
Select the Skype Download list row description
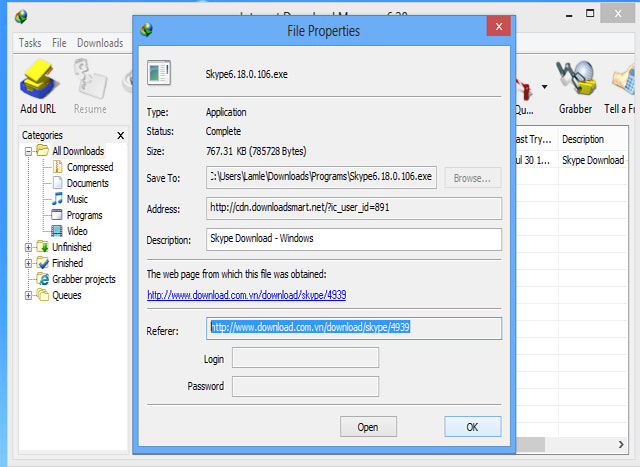click(x=593, y=160)
